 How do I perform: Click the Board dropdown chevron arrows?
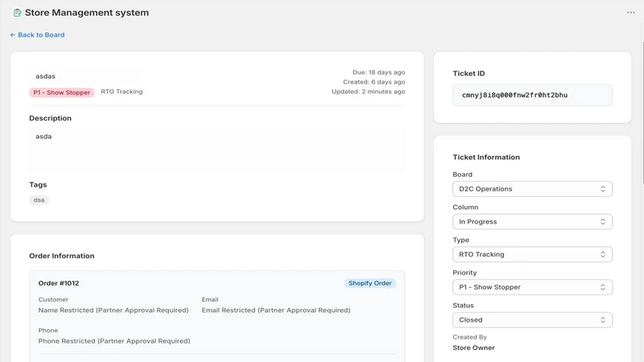pos(602,189)
